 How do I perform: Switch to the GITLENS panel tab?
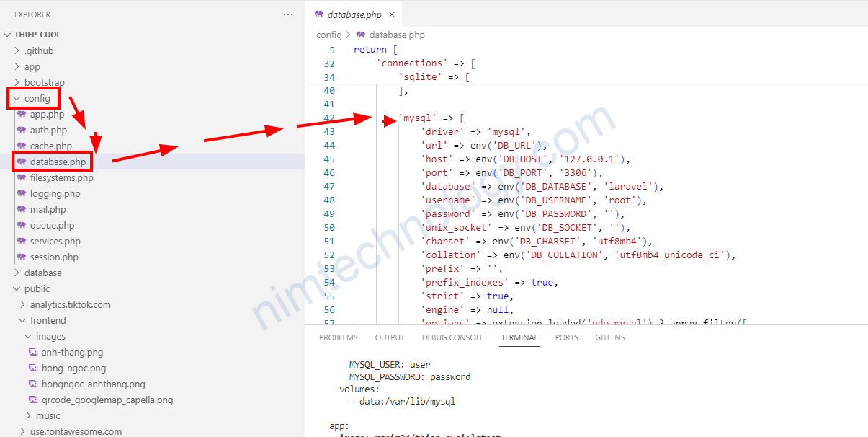click(609, 337)
